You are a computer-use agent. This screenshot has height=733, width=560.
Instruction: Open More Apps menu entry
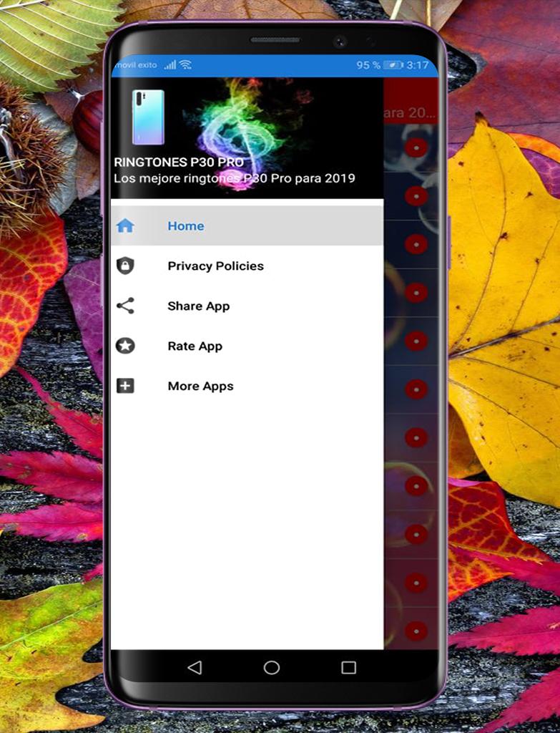tap(247, 386)
